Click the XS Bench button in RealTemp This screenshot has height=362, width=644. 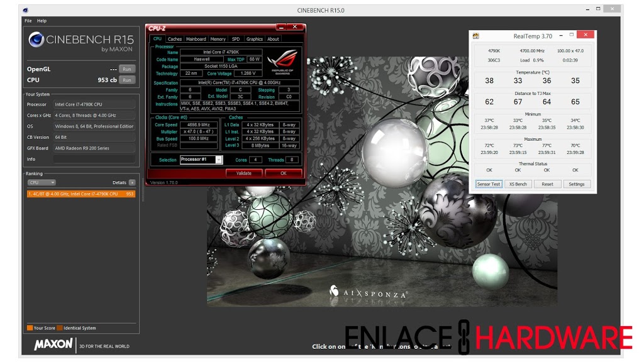(518, 184)
